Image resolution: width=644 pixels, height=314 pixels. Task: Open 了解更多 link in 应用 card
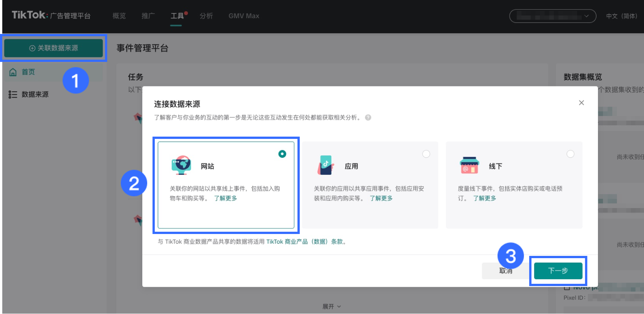[x=381, y=199]
